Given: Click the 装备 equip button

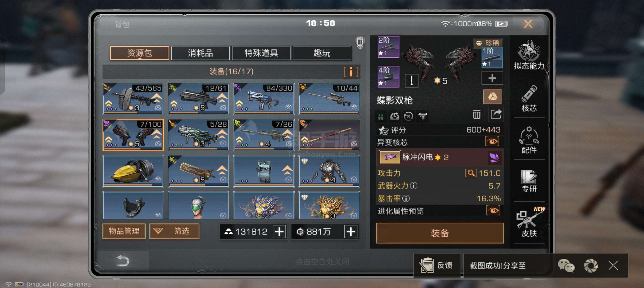Looking at the screenshot, I should [440, 233].
